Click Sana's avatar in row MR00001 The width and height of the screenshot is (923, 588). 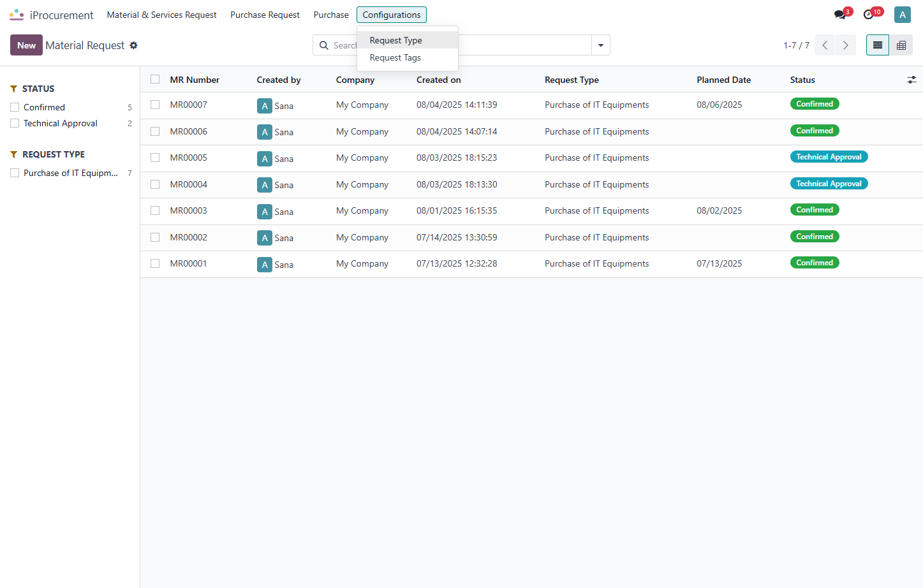point(265,265)
